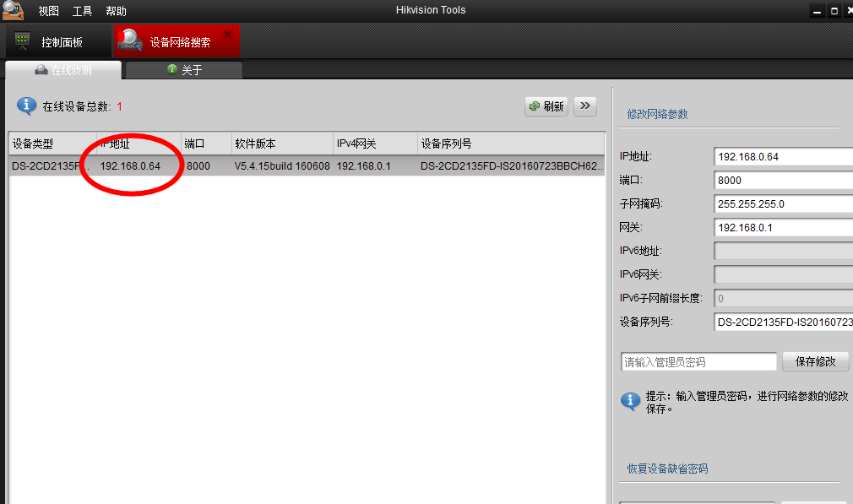Image resolution: width=853 pixels, height=504 pixels.
Task: Select the V5.4.15build 160608 version cell
Action: 282,165
